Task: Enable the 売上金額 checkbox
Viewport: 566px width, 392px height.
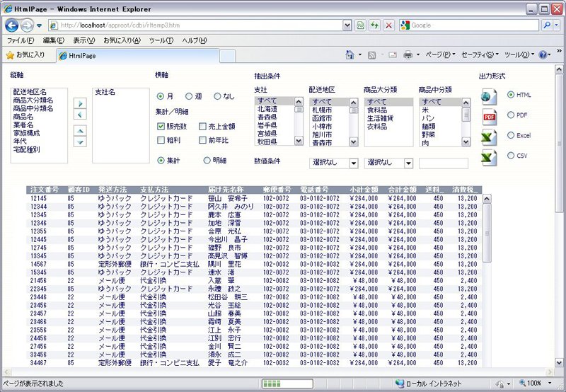Action: click(203, 127)
